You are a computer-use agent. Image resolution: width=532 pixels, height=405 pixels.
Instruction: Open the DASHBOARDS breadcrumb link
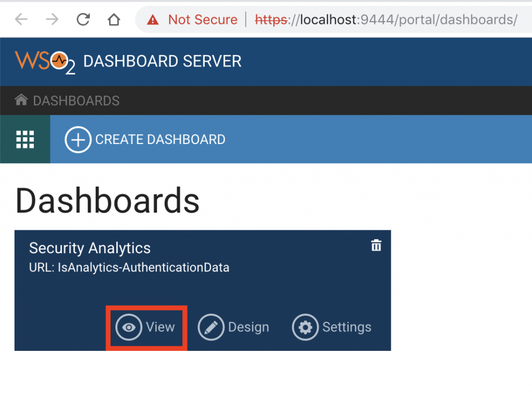tap(76, 100)
